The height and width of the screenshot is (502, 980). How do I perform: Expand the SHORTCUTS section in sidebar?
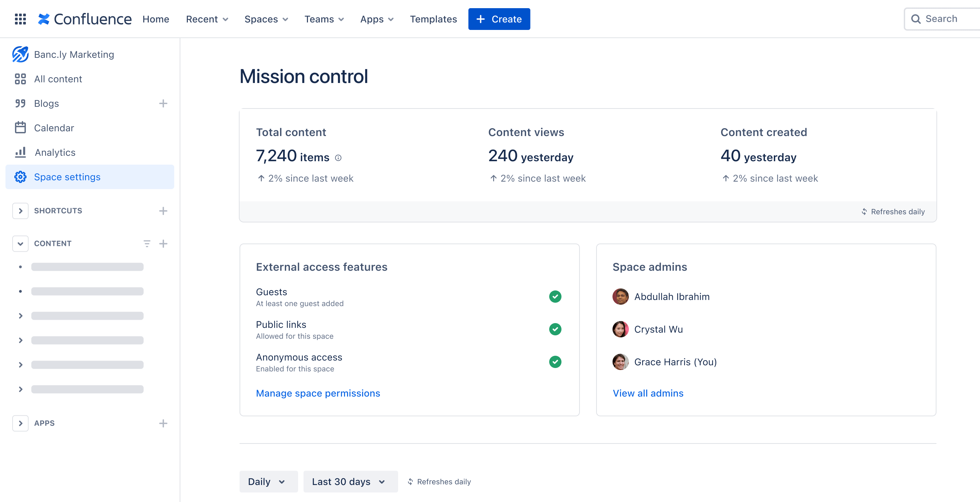tap(20, 210)
